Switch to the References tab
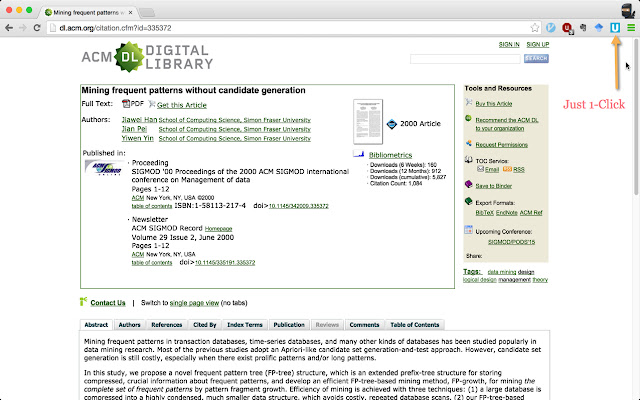Image resolution: width=640 pixels, height=400 pixels. [167, 325]
